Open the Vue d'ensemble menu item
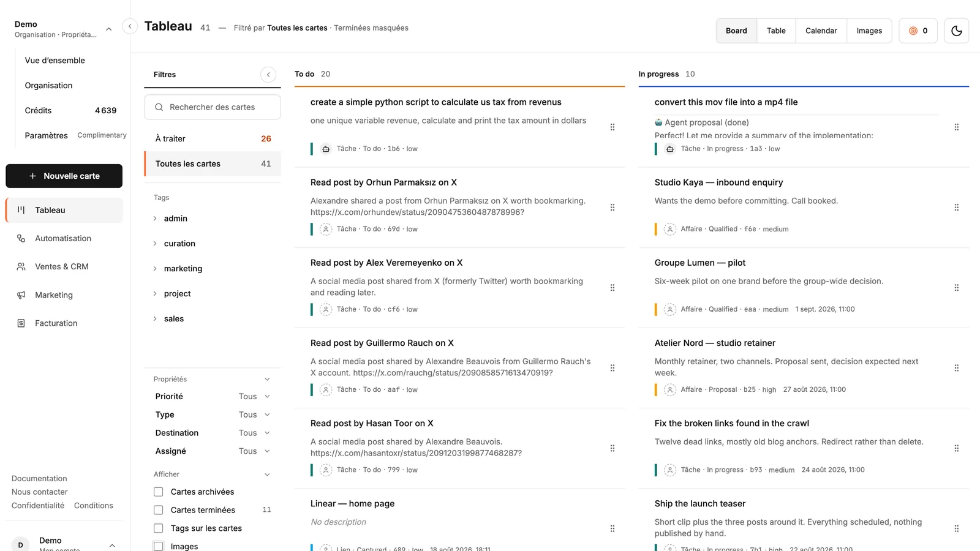 [x=55, y=61]
